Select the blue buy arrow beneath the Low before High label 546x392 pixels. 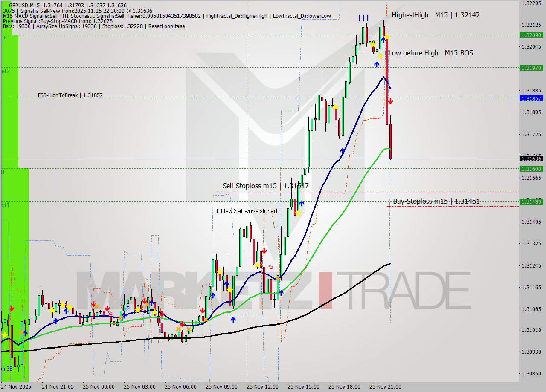point(377,64)
